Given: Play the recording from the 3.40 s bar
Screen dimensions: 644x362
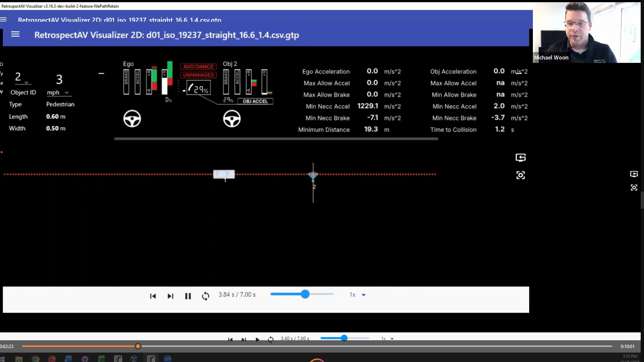Looking at the screenshot, I should (257, 339).
